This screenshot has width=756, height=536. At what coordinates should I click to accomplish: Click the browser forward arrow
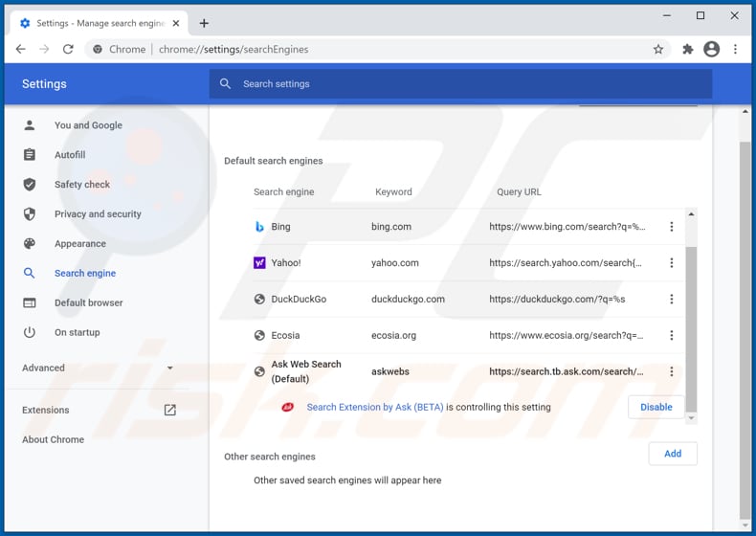[x=44, y=49]
